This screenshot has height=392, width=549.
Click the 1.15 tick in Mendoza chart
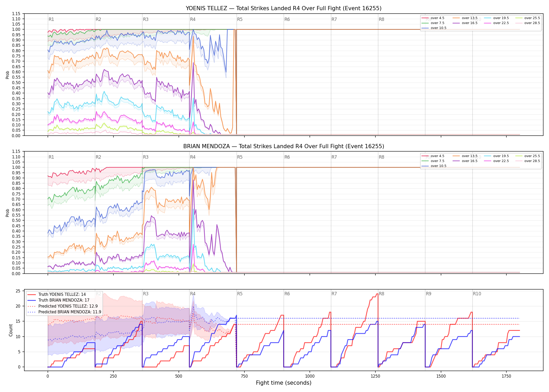[x=16, y=151]
